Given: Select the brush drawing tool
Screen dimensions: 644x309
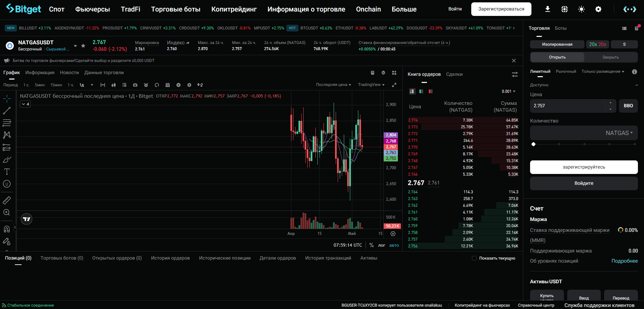Looking at the screenshot, I should pyautogui.click(x=7, y=159).
